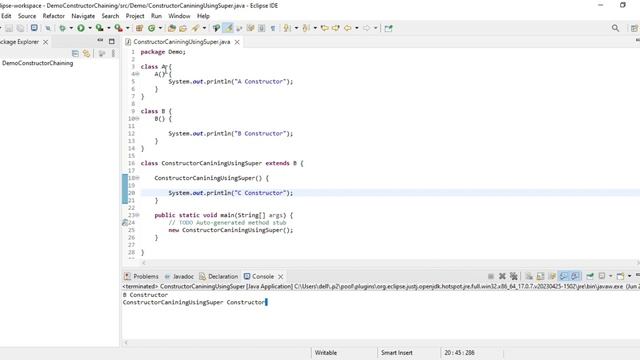This screenshot has height=360, width=640.
Task: Toggle Pin Console button
Action: 590,276
